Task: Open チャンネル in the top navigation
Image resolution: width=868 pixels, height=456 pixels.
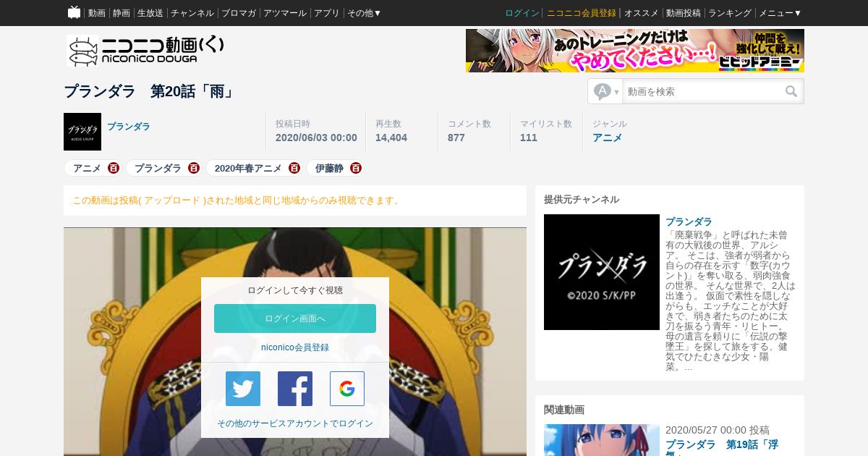Action: pos(192,13)
